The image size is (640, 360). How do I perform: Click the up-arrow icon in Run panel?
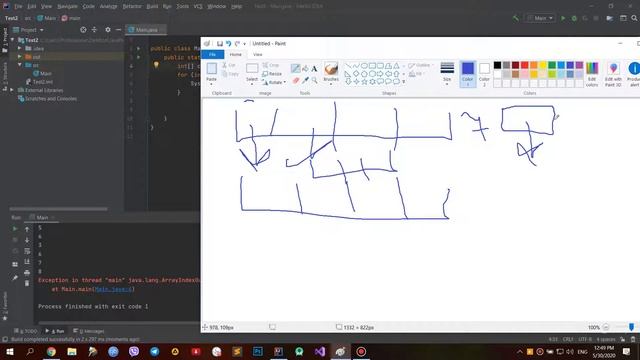point(27,229)
